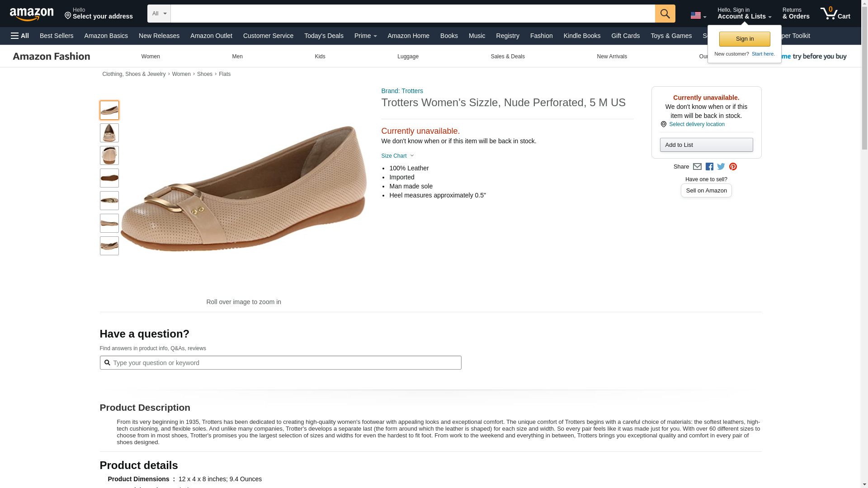Click the yellow Sign in button

(744, 39)
